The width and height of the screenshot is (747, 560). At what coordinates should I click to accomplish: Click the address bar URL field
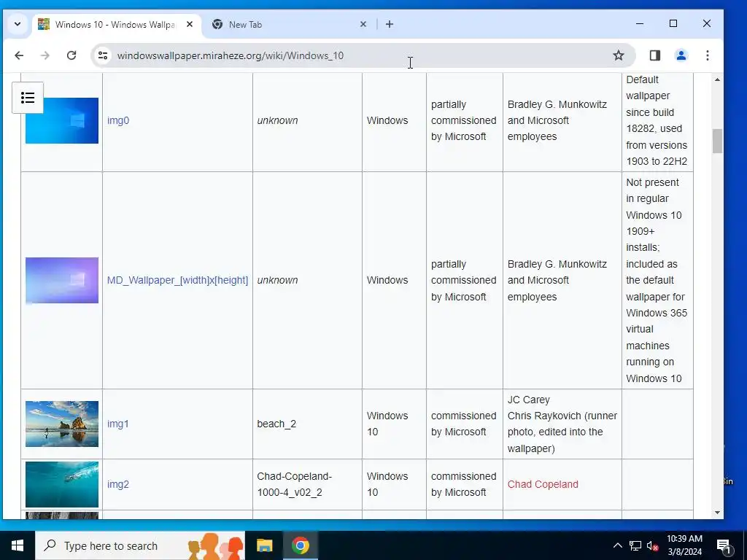pos(362,55)
